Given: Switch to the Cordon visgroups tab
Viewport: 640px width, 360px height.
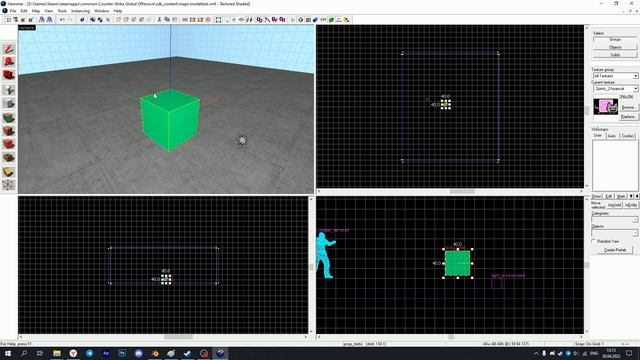Looking at the screenshot, I should (628, 136).
